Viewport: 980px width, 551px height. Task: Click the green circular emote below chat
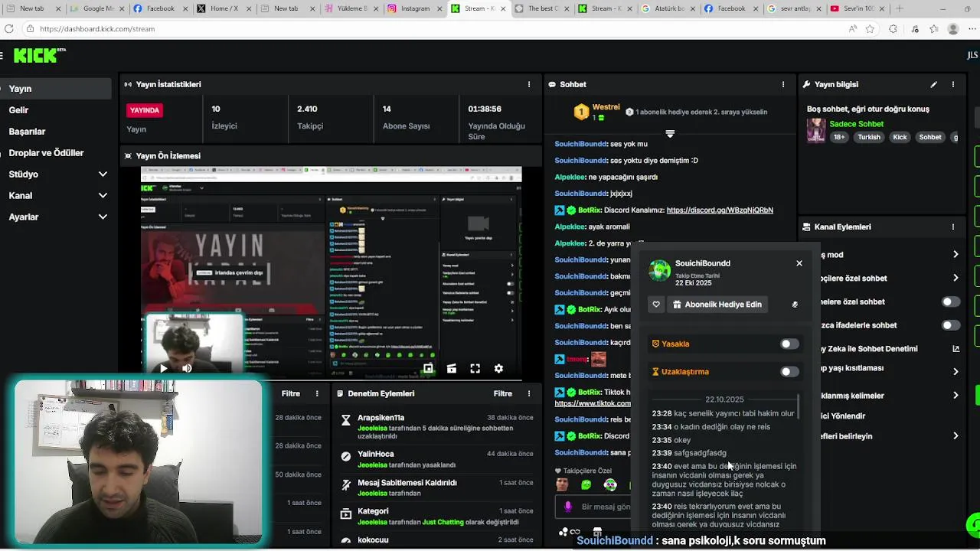point(586,484)
